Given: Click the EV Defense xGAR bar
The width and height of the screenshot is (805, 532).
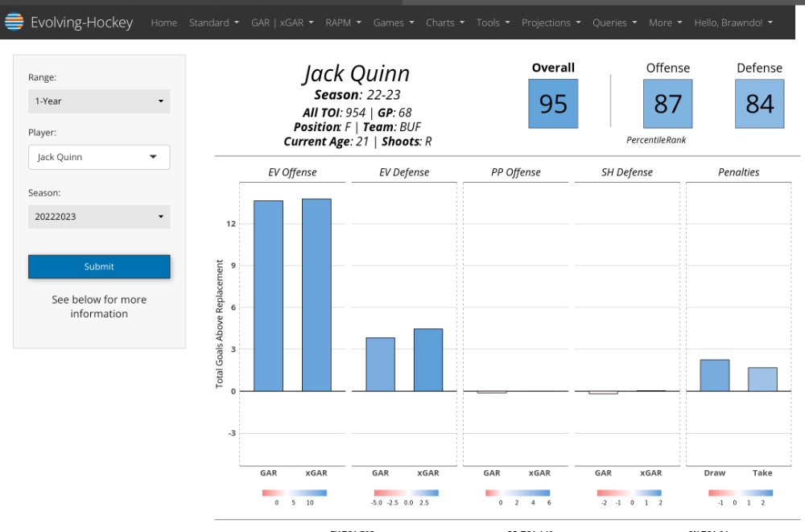Looking at the screenshot, I should [428, 360].
